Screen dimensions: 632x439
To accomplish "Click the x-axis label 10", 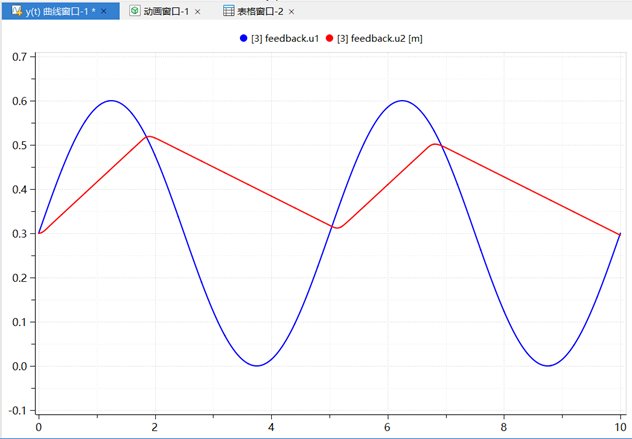I will (620, 427).
